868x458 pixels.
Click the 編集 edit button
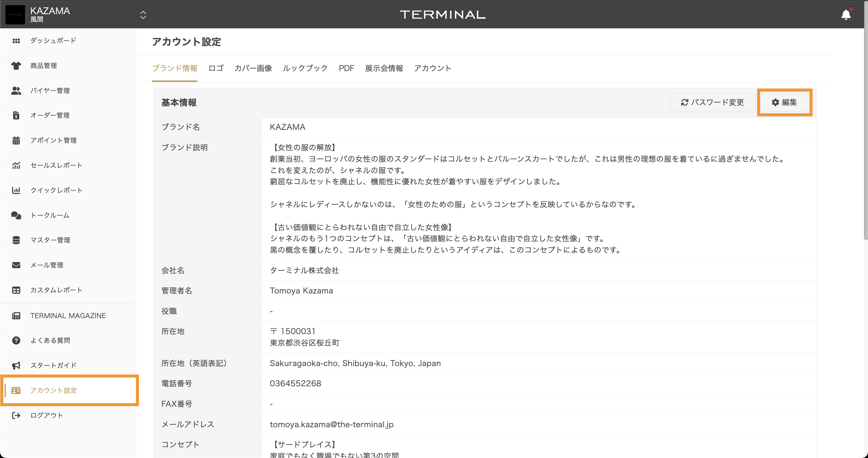(x=784, y=102)
